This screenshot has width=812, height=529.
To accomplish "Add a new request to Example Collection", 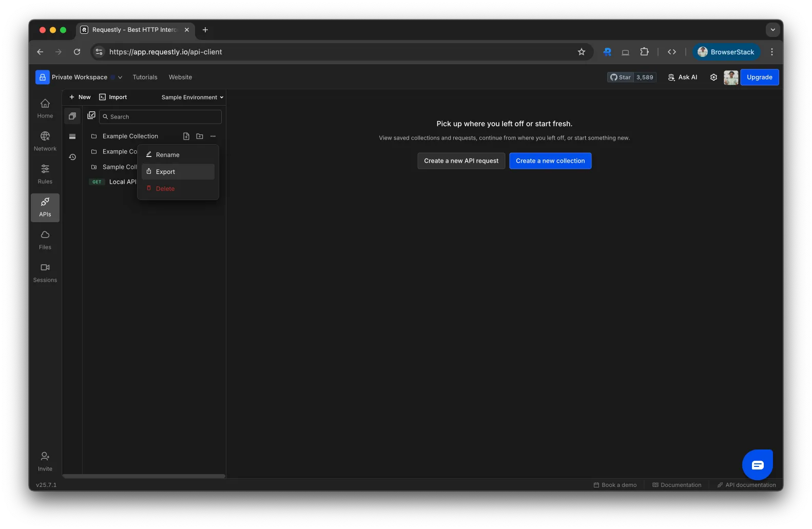I will (186, 136).
